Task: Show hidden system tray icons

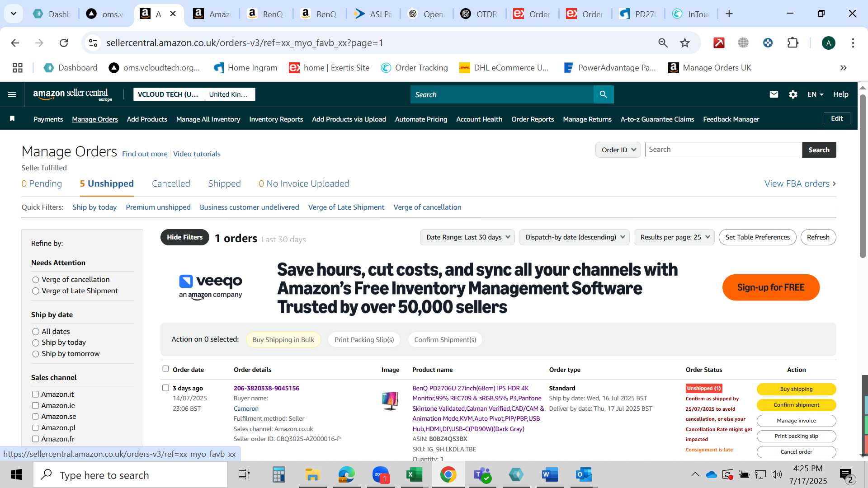Action: pyautogui.click(x=695, y=474)
